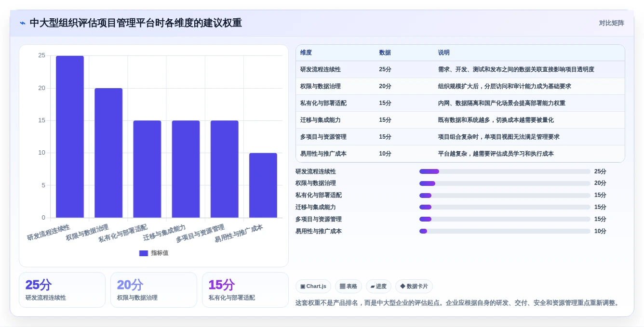Click the 迁移与集成能力 progress bar
Screen dimensions: 644x327
pyautogui.click(x=505, y=207)
